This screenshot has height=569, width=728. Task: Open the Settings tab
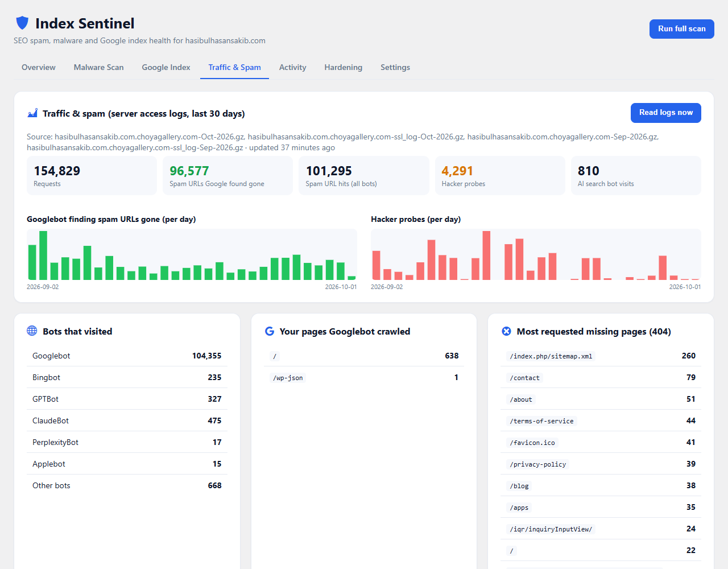(395, 67)
